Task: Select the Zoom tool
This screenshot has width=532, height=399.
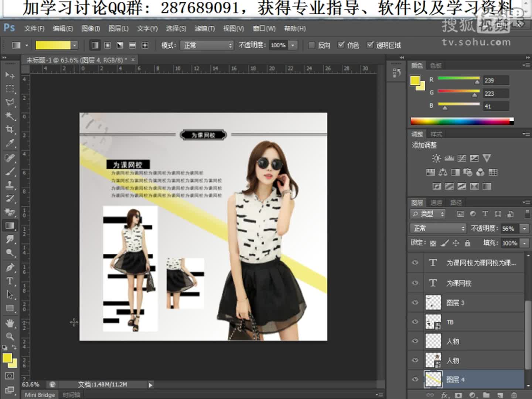Action: coord(10,337)
